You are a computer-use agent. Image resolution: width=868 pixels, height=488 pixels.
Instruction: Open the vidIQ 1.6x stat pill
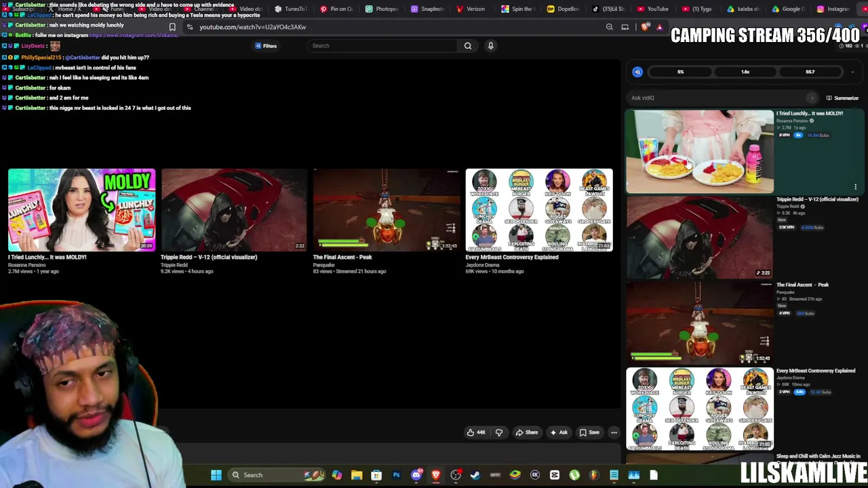745,72
